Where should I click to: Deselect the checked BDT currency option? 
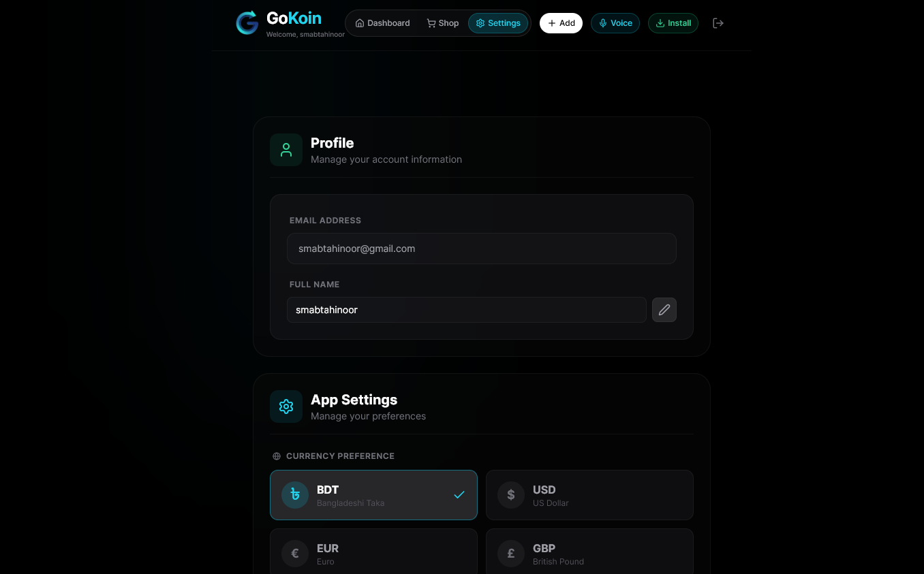[373, 495]
